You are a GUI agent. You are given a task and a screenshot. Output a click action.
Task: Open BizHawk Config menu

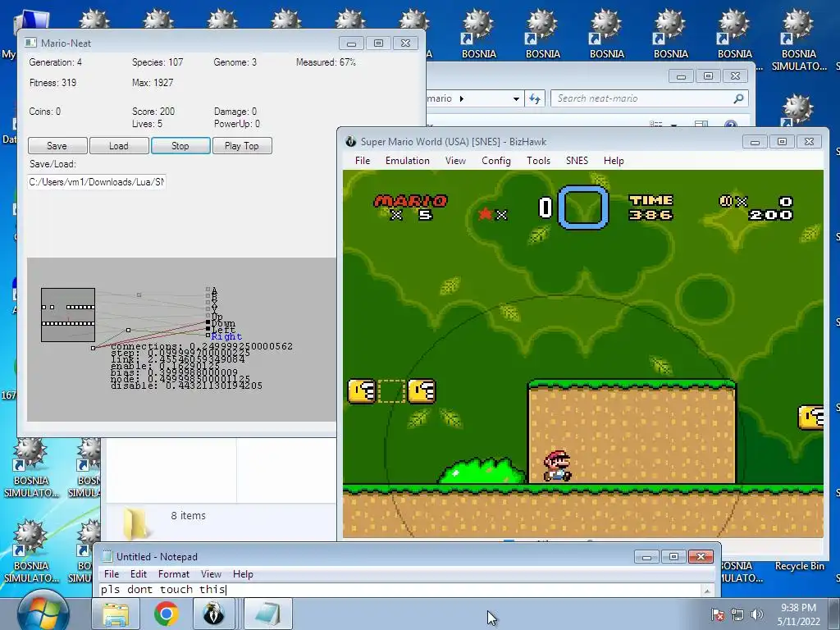coord(496,161)
